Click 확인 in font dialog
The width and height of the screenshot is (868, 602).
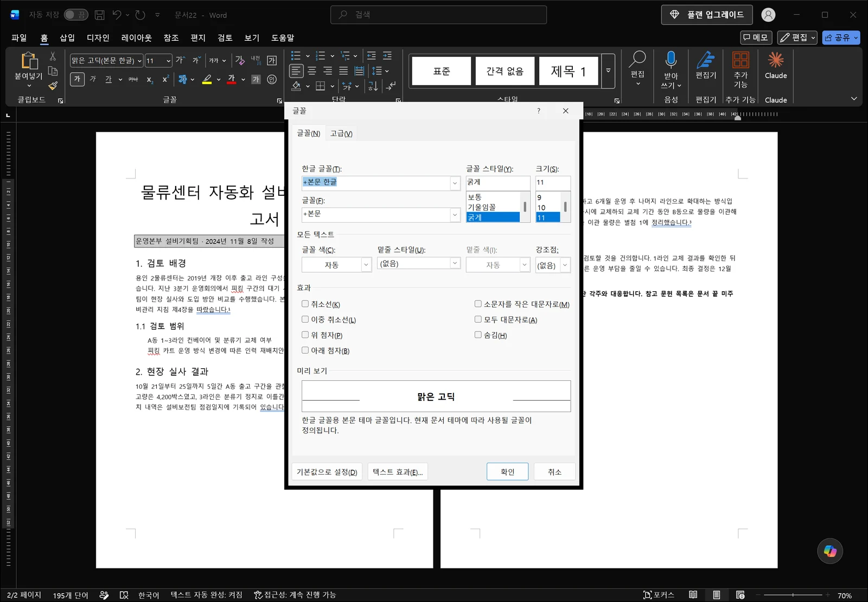(508, 472)
